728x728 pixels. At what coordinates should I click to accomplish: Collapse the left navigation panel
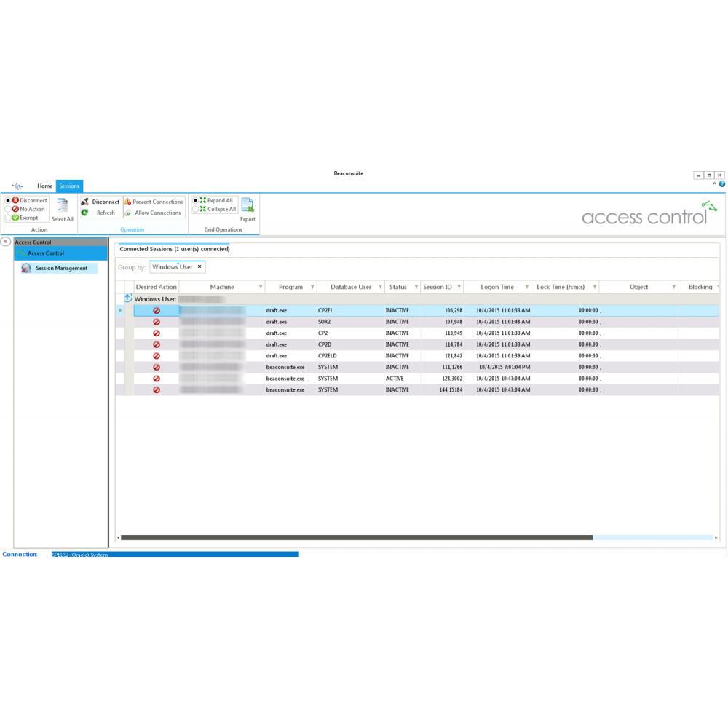(5, 242)
